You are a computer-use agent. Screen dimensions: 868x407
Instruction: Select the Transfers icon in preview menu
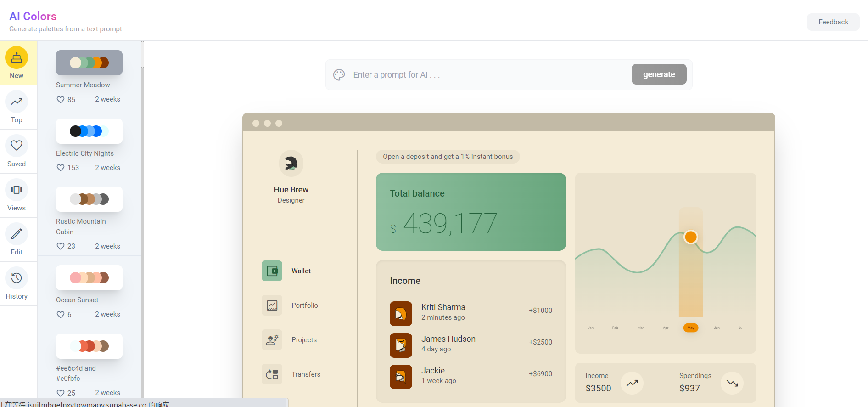(x=272, y=374)
